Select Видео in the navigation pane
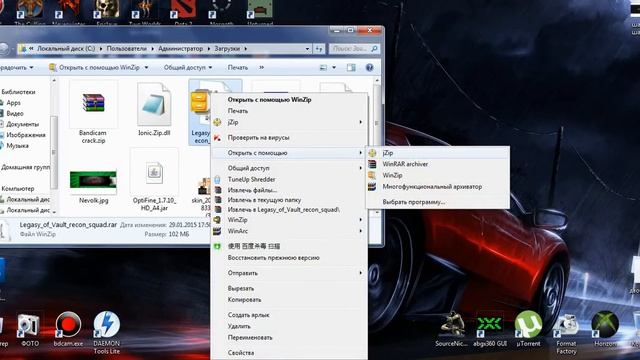The width and height of the screenshot is (640, 360). point(15,113)
